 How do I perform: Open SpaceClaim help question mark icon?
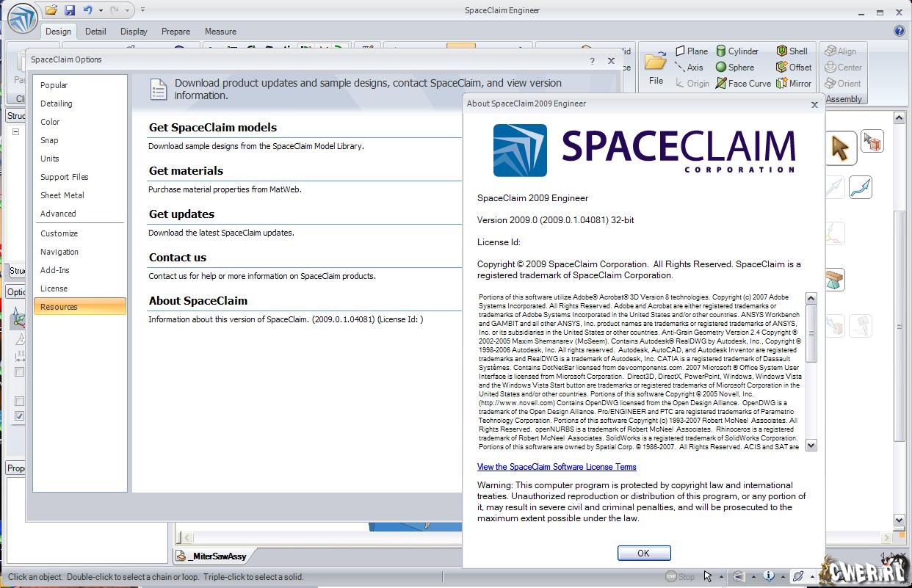coord(899,31)
